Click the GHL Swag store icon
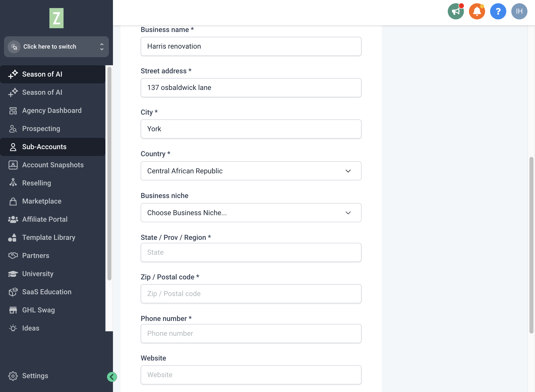Viewport: 535px width, 392px height. (13, 310)
